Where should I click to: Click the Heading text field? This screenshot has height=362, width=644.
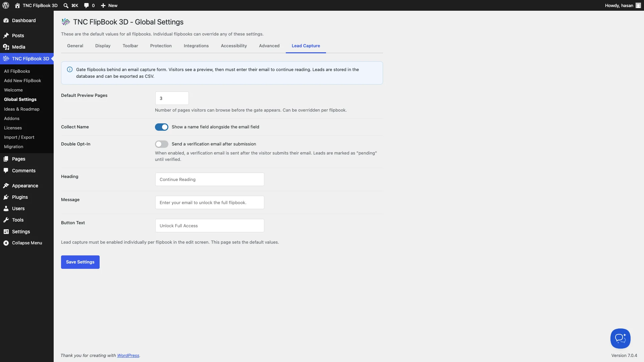pos(210,179)
